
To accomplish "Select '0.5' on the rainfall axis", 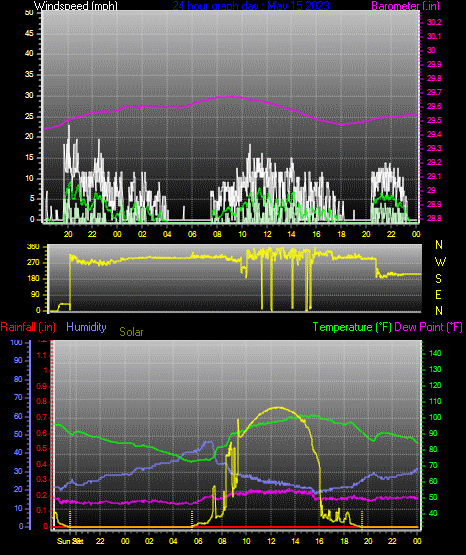I will tap(42, 448).
